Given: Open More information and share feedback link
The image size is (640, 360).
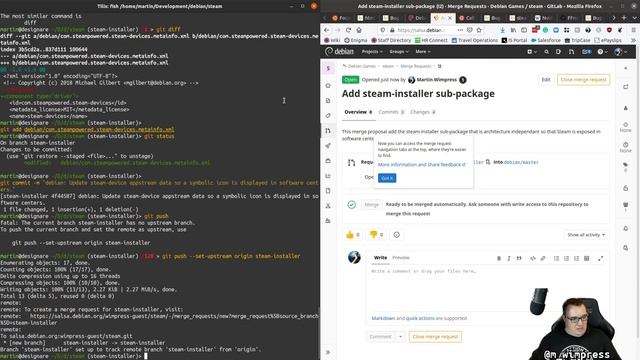Looking at the screenshot, I should tap(422, 164).
